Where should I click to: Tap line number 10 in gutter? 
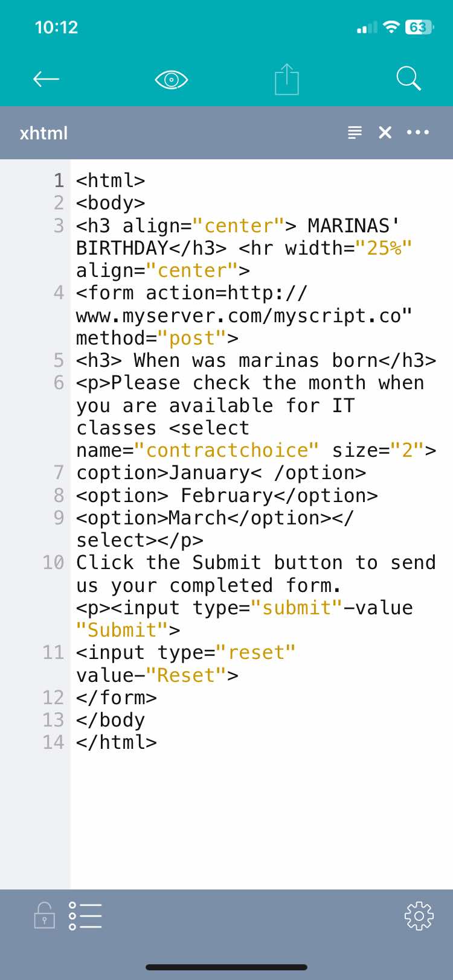click(x=53, y=562)
